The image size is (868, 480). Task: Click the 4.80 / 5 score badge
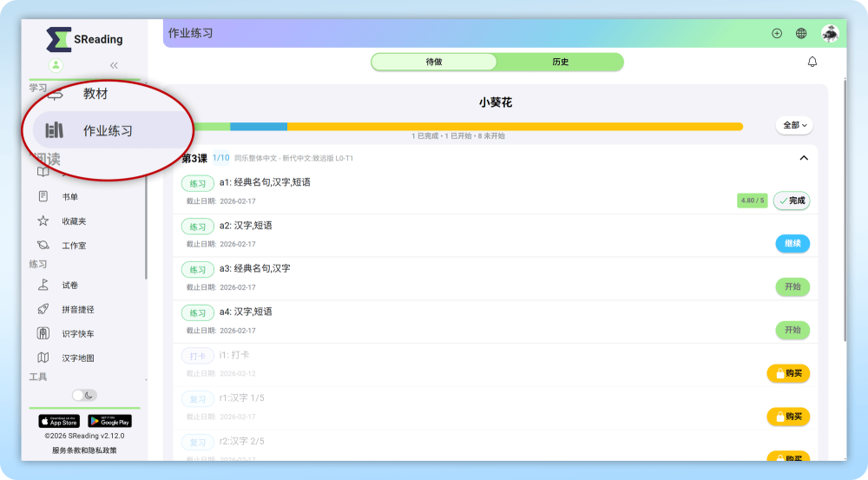(x=753, y=201)
